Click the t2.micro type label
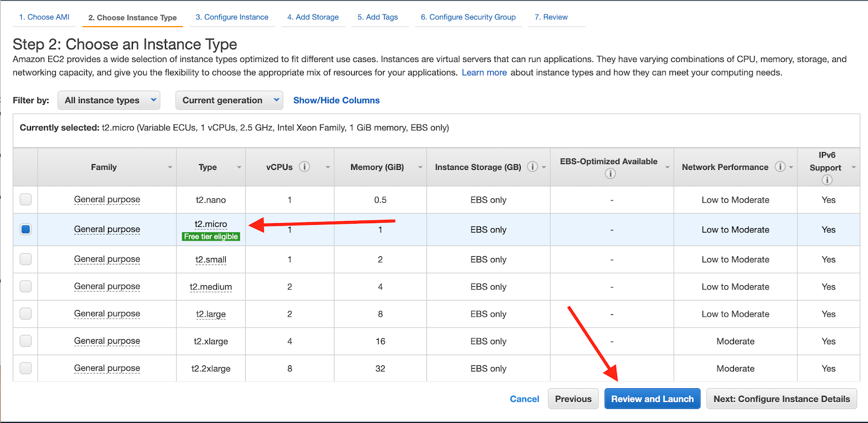Viewport: 868px width, 423px height. click(211, 224)
